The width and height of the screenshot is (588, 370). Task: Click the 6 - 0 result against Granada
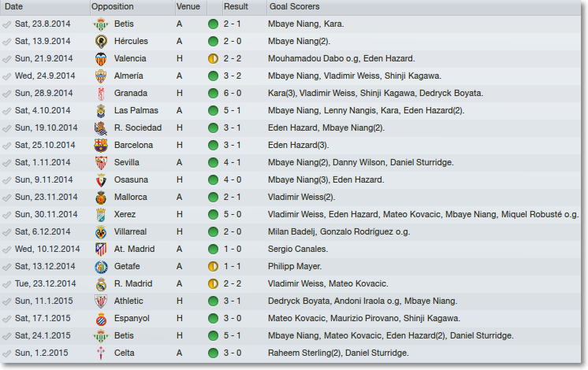(x=233, y=93)
